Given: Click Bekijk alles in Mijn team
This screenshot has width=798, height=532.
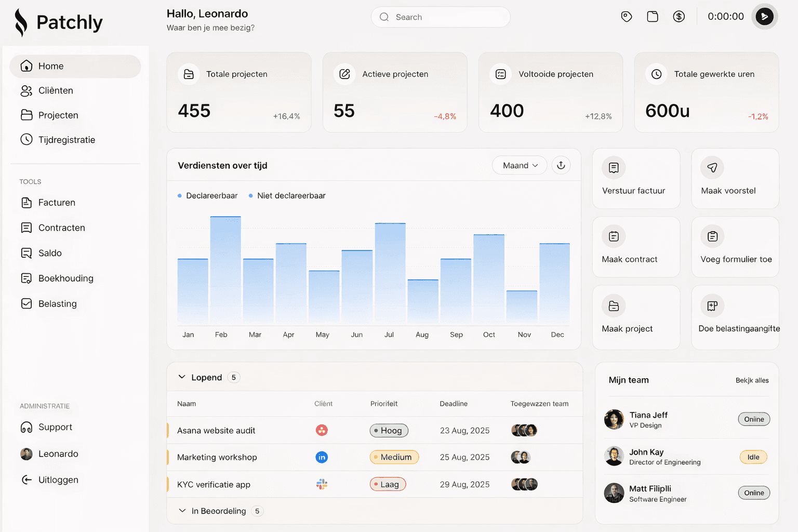Looking at the screenshot, I should coord(752,380).
